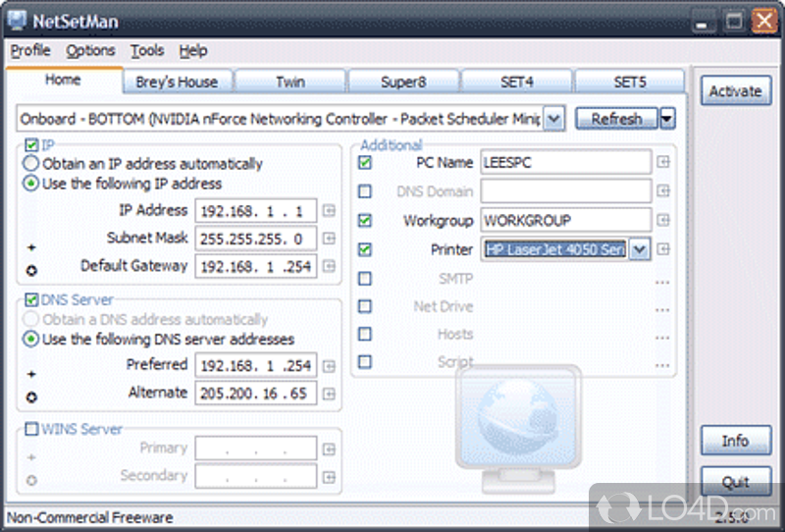Click the plus icon beside Subnet Mask field
The height and width of the screenshot is (532, 785).
point(329,239)
